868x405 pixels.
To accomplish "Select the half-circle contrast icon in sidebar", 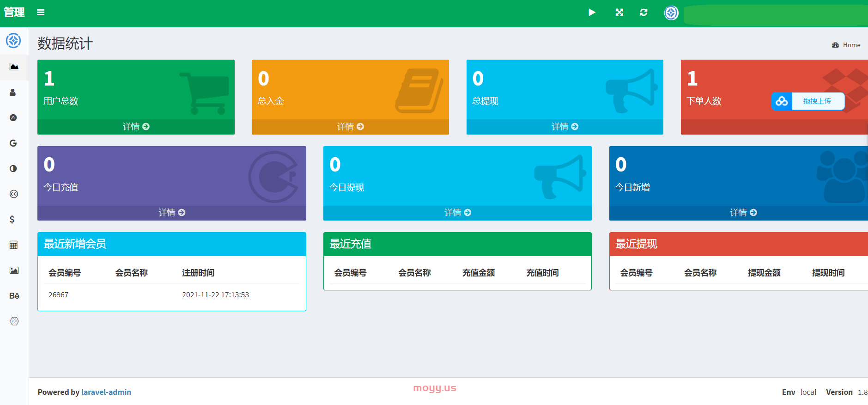I will click(13, 169).
